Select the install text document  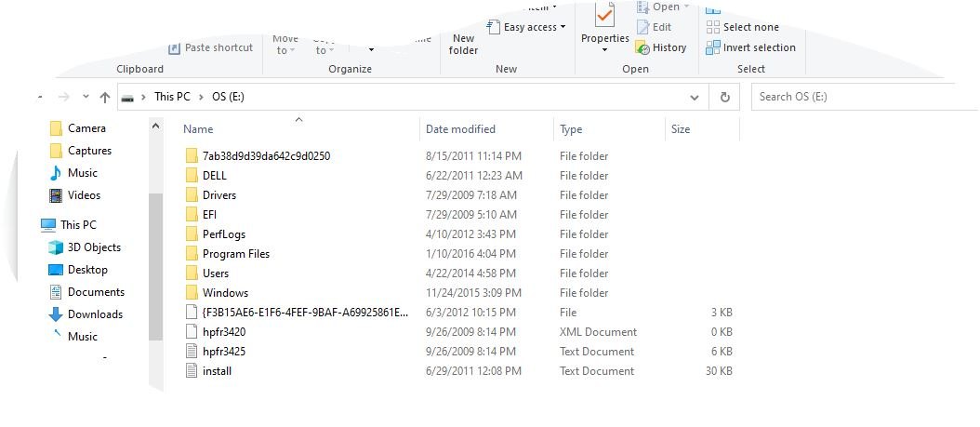pos(209,371)
